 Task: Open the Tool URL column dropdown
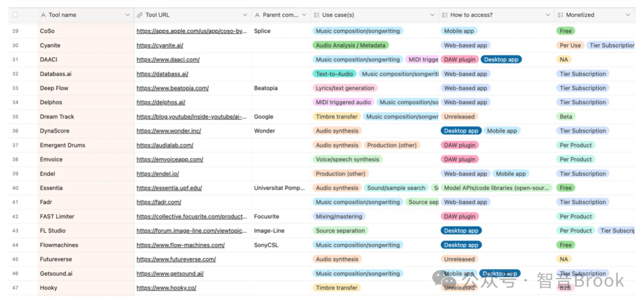[245, 15]
